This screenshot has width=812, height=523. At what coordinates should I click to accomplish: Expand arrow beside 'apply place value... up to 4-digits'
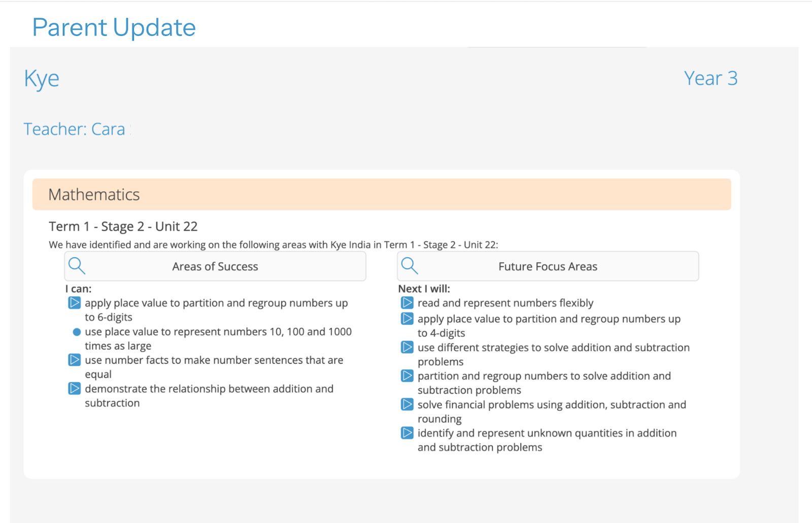coord(407,319)
